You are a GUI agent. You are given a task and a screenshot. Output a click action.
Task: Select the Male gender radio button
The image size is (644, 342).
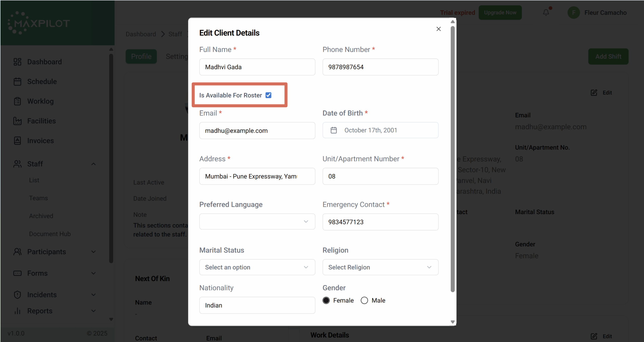[364, 300]
